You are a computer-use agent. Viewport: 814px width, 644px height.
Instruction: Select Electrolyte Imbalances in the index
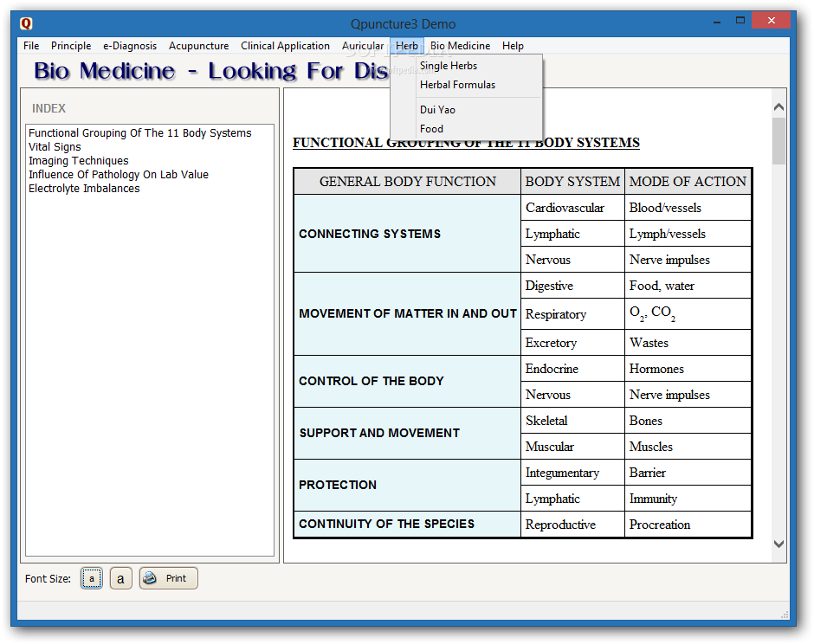[x=84, y=189]
